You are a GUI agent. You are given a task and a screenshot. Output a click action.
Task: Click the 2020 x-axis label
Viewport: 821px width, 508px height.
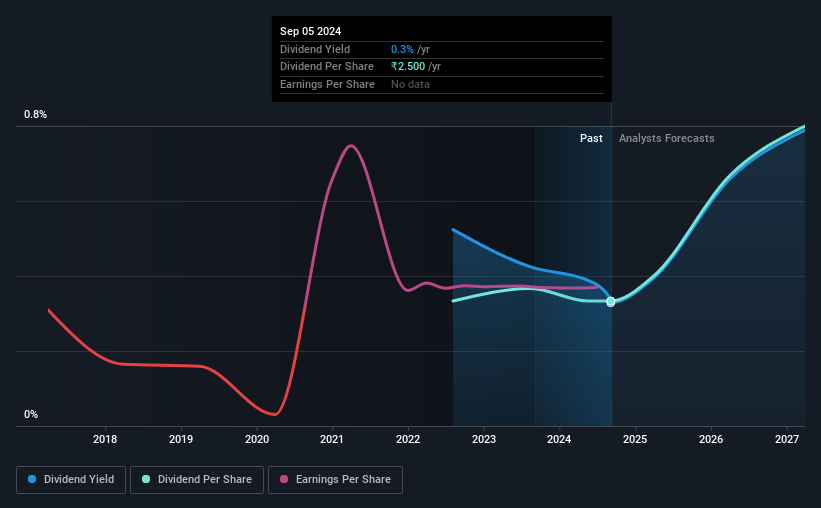click(x=257, y=439)
